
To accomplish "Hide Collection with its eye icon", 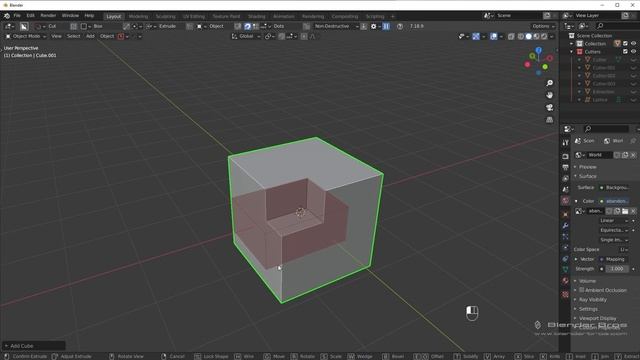I will coord(633,44).
